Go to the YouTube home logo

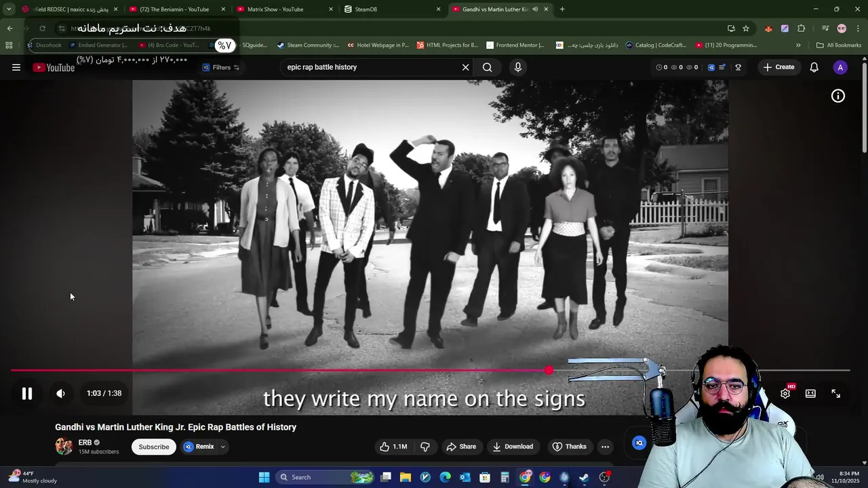coord(54,67)
